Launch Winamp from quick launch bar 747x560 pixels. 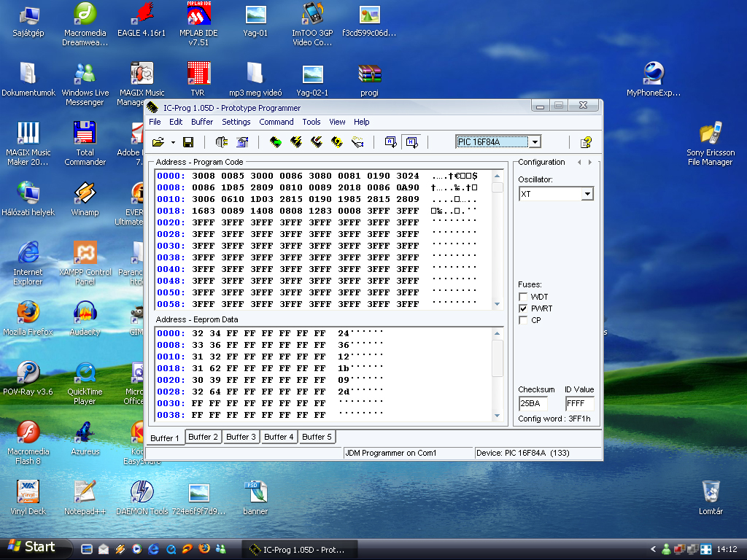pyautogui.click(x=120, y=549)
